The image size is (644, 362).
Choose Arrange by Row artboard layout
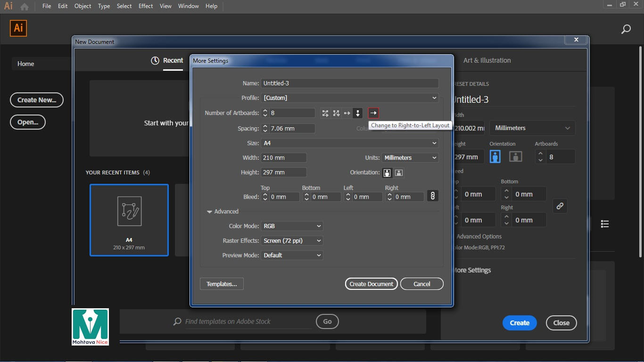point(347,113)
